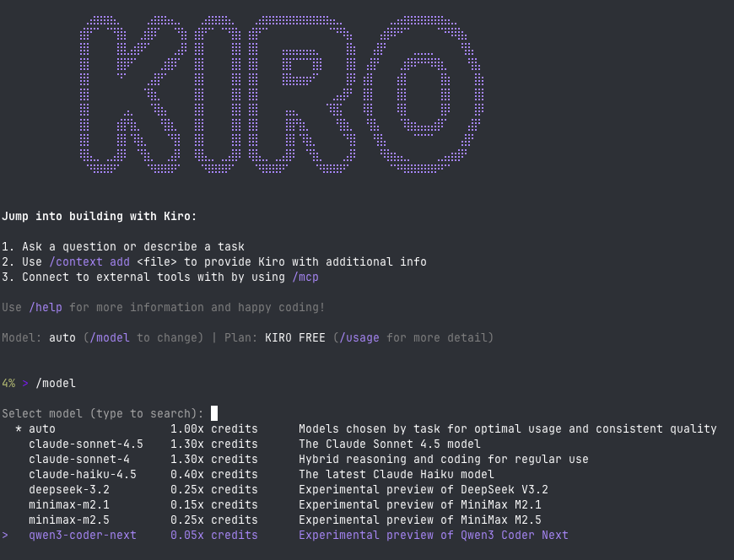Click the /help command text
This screenshot has width=734, height=560.
46,307
